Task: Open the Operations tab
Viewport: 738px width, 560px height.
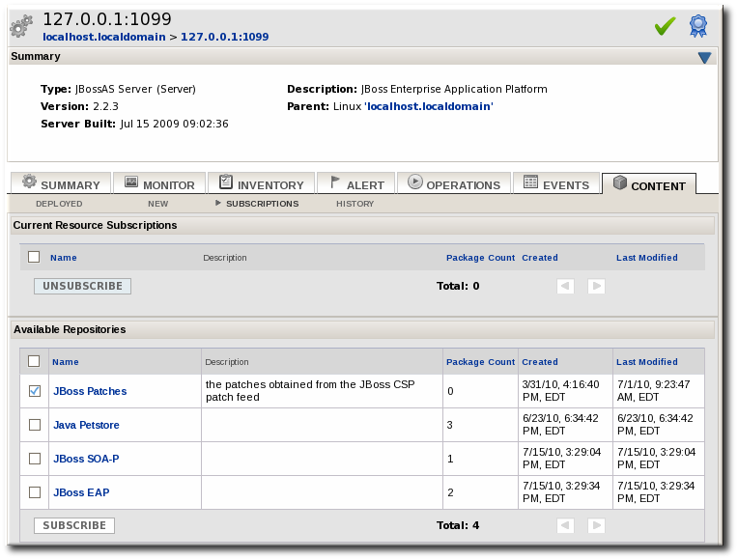Action: [x=454, y=184]
